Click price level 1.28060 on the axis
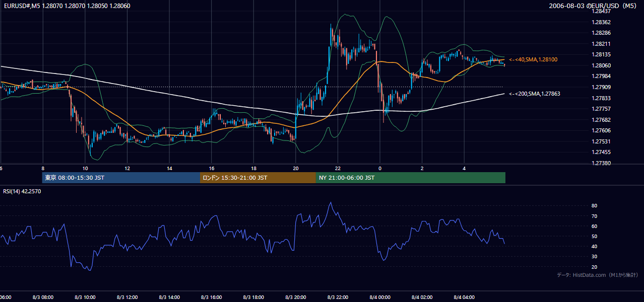This screenshot has height=302, width=644. (x=601, y=65)
